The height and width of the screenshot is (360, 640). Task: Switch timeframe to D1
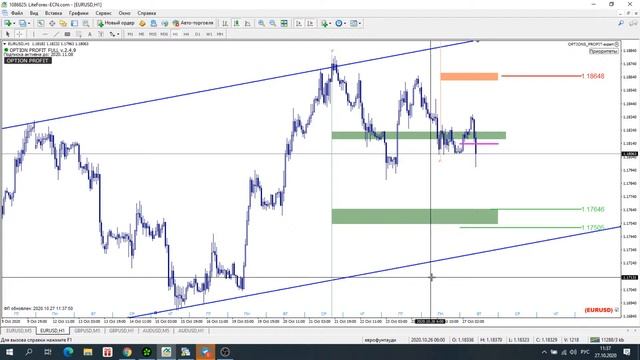[x=198, y=34]
